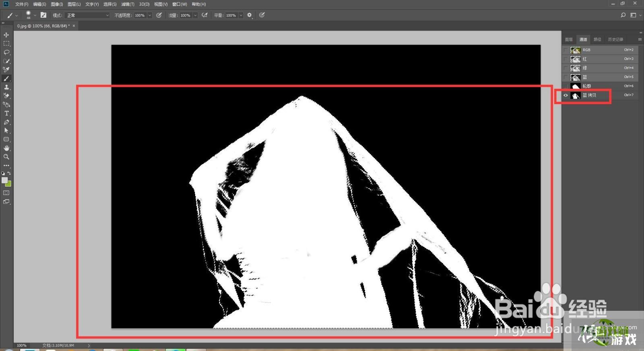
Task: Select the Brush tool in toolbox
Action: click(x=6, y=78)
